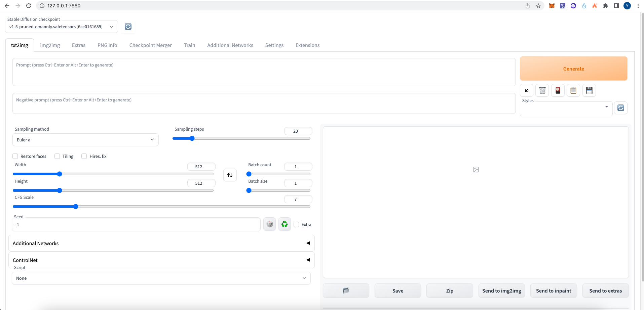The image size is (644, 310).
Task: Select the txt2img tab
Action: pos(20,45)
